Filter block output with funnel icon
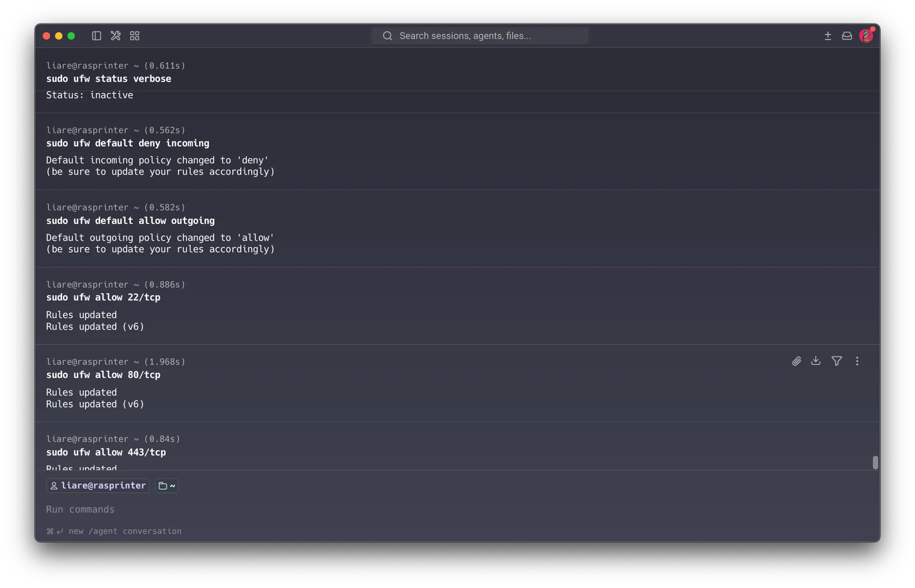This screenshot has height=588, width=915. point(837,361)
